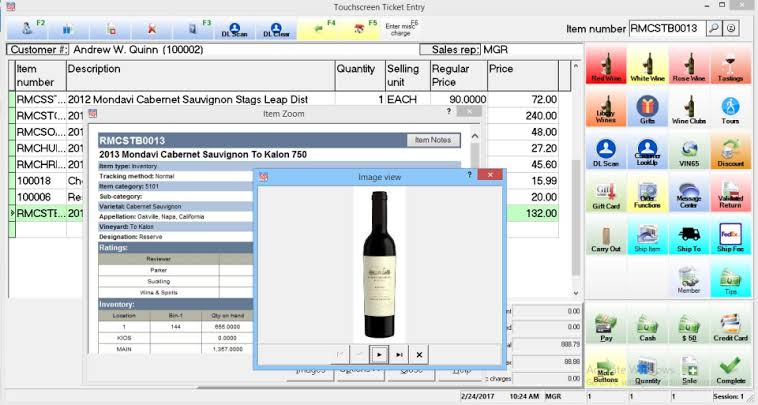Screen dimensions: 758x405
Task: Select the line item 100006
Action: coord(40,198)
